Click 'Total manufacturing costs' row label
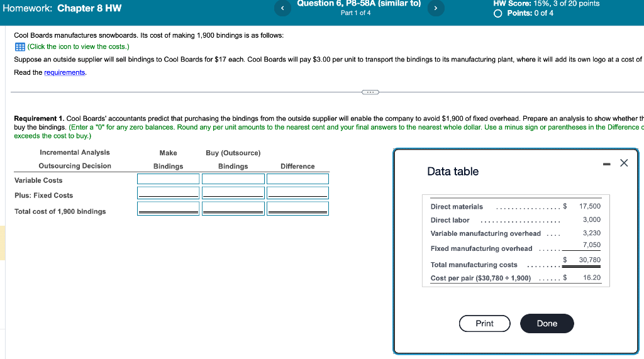This screenshot has height=359, width=644. click(474, 265)
